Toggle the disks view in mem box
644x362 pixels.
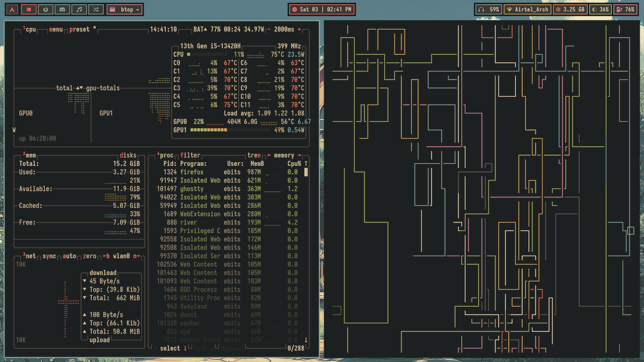tap(128, 155)
